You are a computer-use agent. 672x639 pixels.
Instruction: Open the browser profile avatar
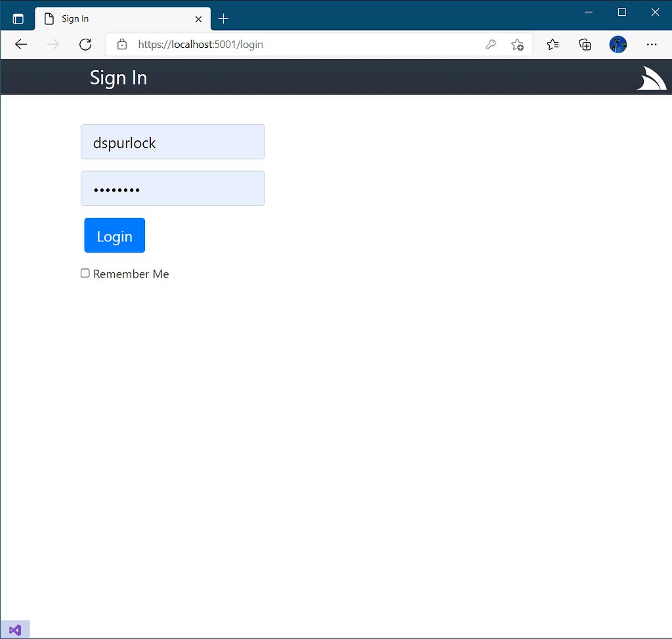(618, 44)
